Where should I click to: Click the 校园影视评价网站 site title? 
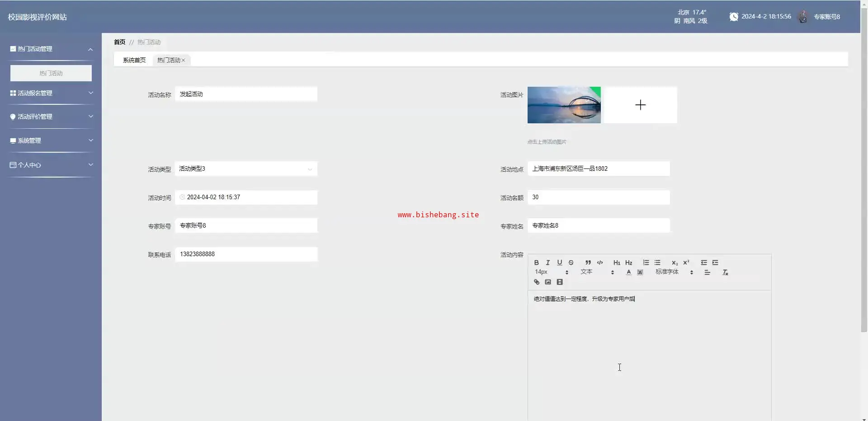pyautogui.click(x=38, y=17)
